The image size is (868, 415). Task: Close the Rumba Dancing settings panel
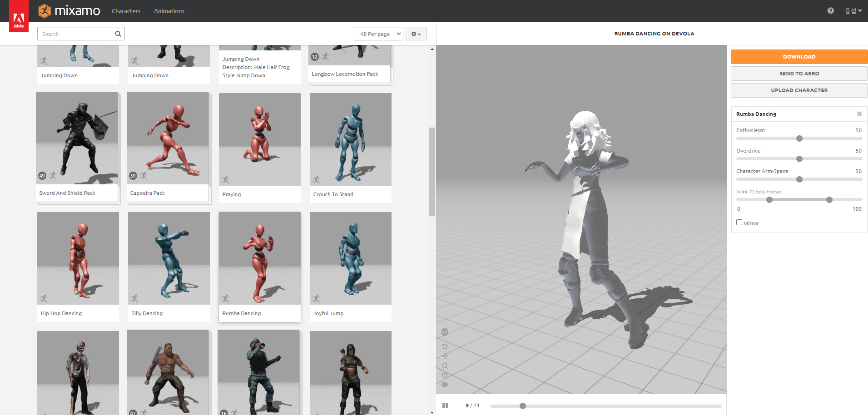click(859, 114)
